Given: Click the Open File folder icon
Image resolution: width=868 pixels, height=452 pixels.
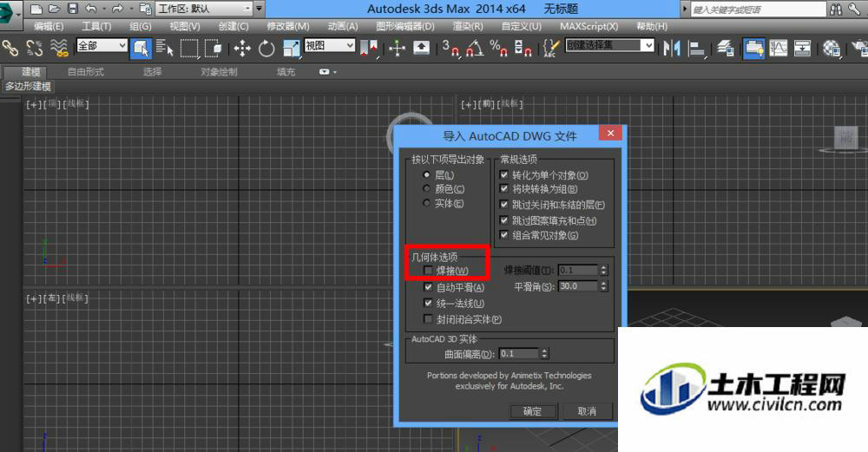Looking at the screenshot, I should pos(54,9).
